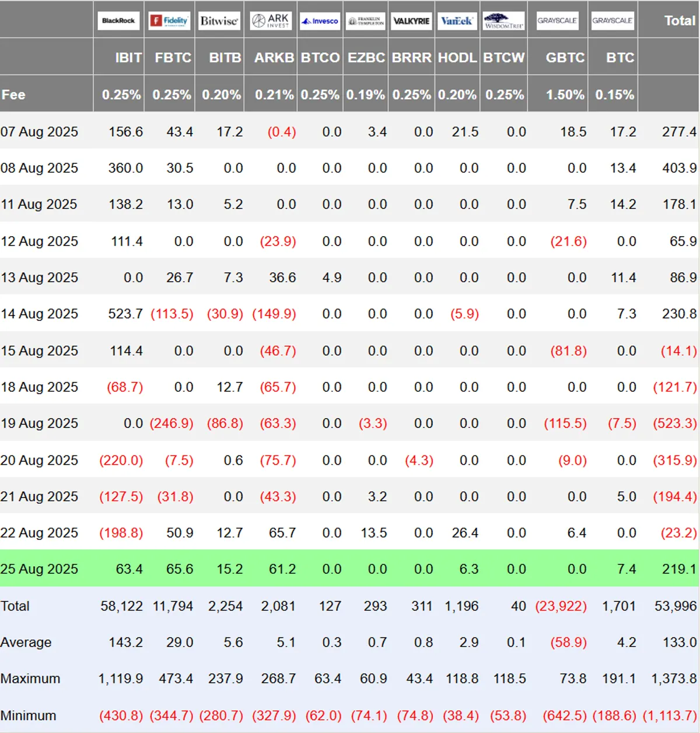The height and width of the screenshot is (733, 700).
Task: Click the 14 Aug 2025 date cell
Action: coord(39,314)
